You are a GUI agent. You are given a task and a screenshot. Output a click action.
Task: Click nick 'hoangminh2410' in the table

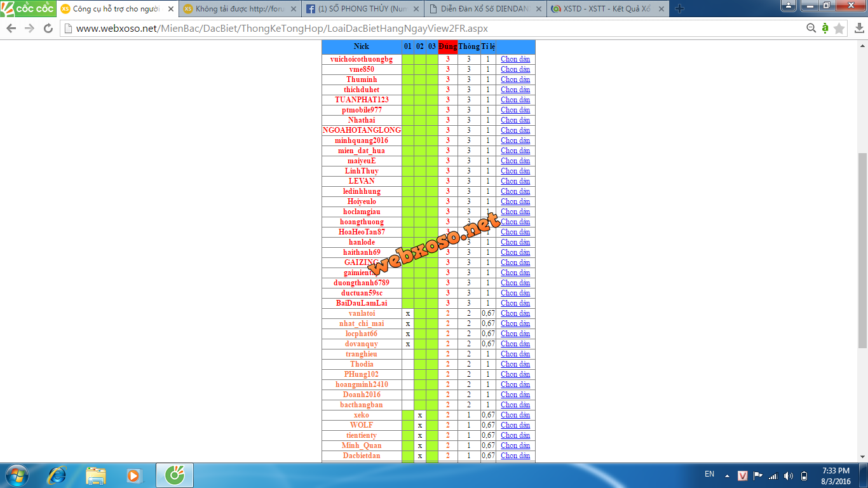pyautogui.click(x=362, y=384)
